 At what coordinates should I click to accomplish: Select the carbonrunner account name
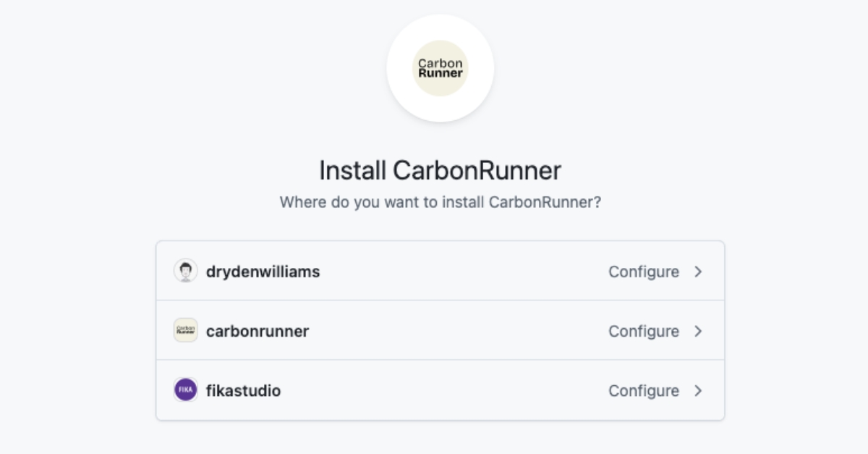tap(257, 331)
